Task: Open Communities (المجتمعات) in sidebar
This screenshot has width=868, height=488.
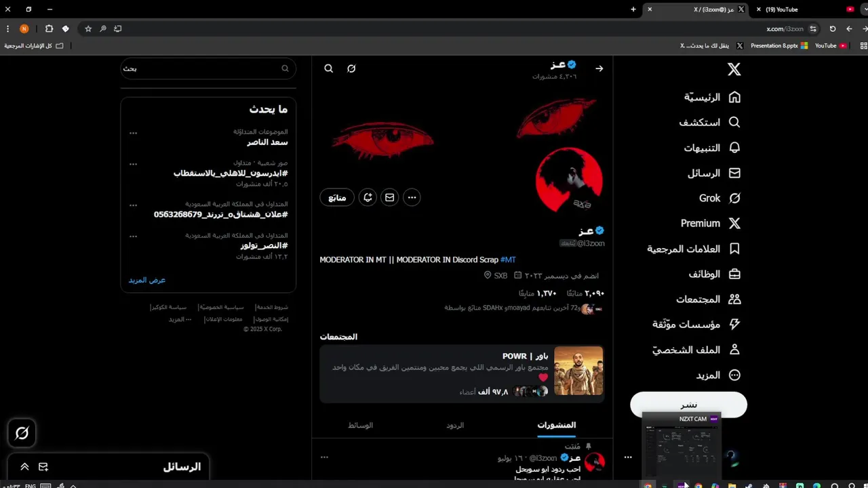Action: (x=708, y=299)
